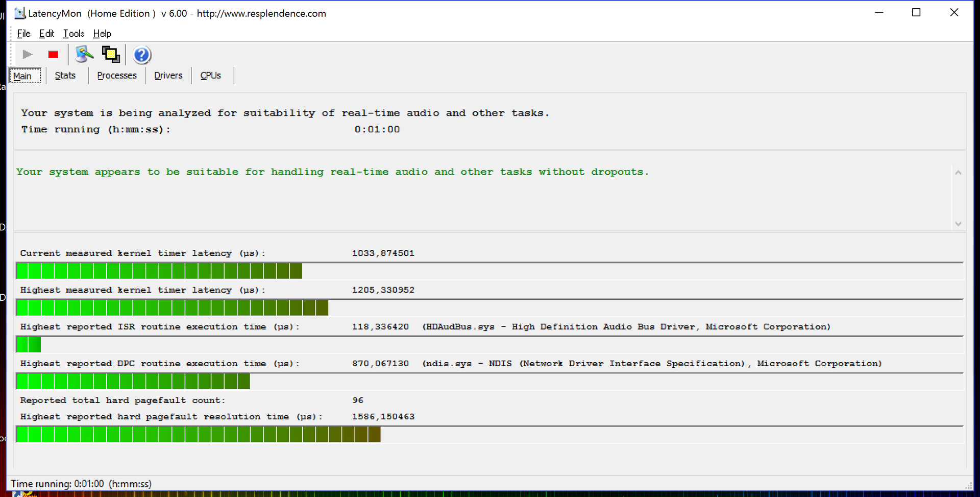
Task: Click the LatencyMon app icon in title bar
Action: click(x=20, y=13)
